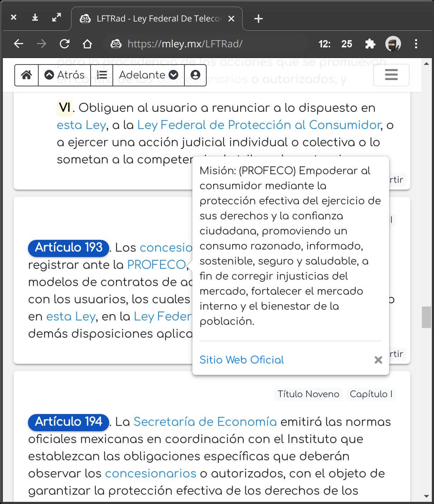The image size is (434, 504).
Task: Open the user account profile icon
Action: tap(195, 75)
